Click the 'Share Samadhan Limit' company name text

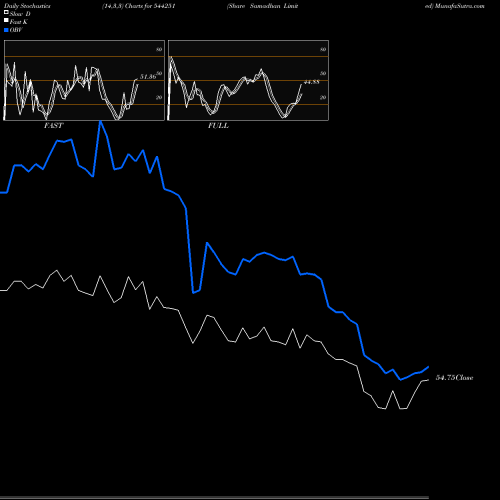coord(263,6)
